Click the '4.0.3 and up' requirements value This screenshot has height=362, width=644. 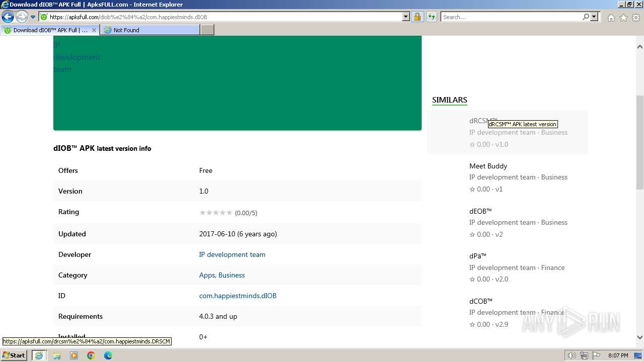coord(218,316)
